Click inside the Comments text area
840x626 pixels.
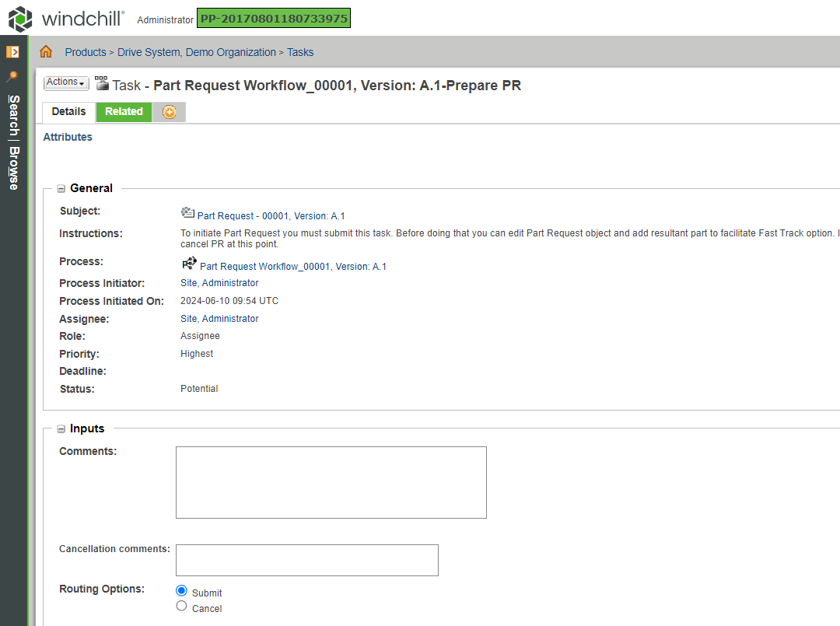pyautogui.click(x=331, y=481)
